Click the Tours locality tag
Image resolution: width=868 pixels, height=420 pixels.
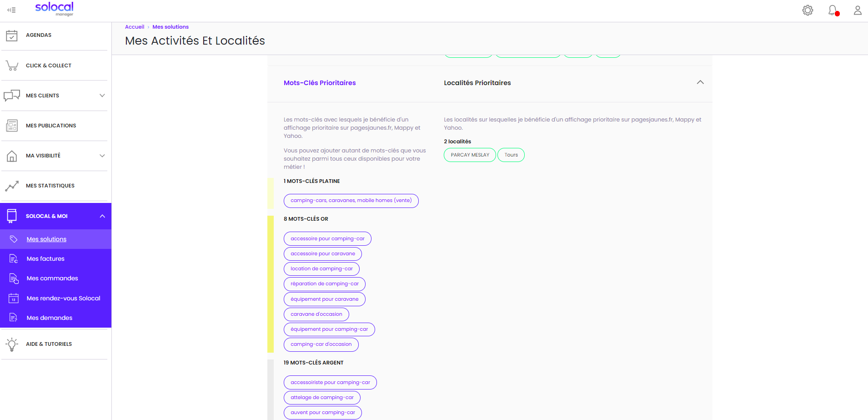pyautogui.click(x=511, y=155)
